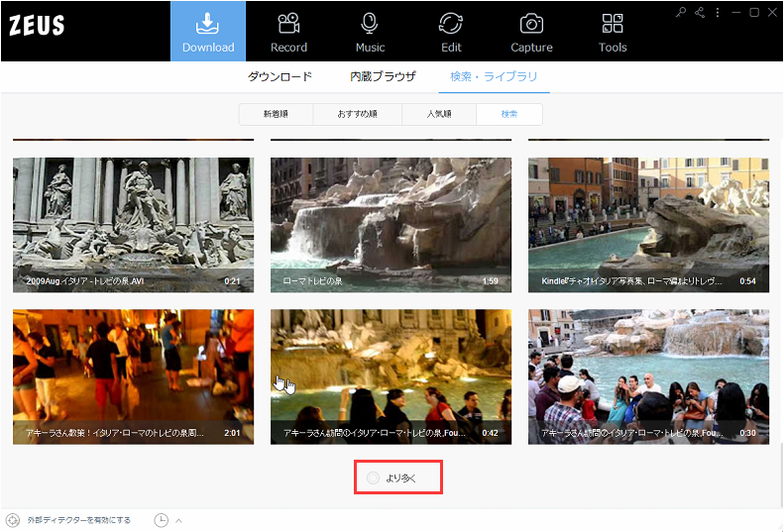Viewport: 784px width, 532px height.
Task: Go to the Edit module
Action: click(x=451, y=32)
